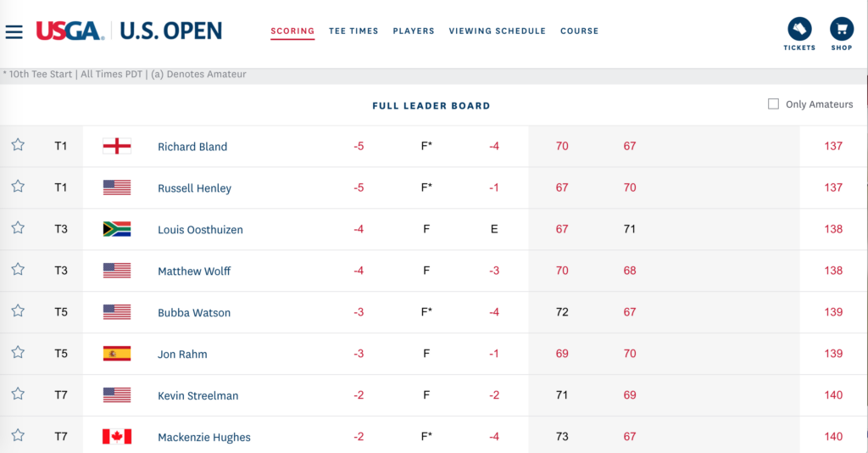Mark Kevin Streelman as favorite
This screenshot has height=453, width=868.
18,394
